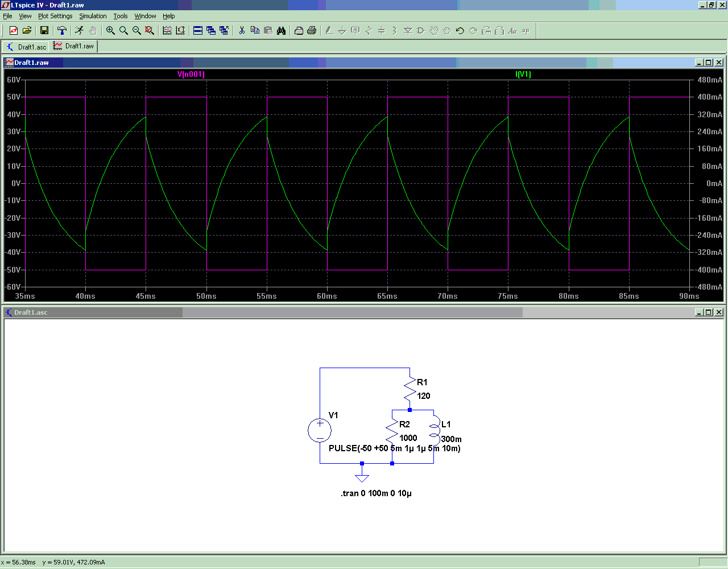Click the Cascade Windows toolbar icon
The width and height of the screenshot is (728, 569).
coord(211,31)
